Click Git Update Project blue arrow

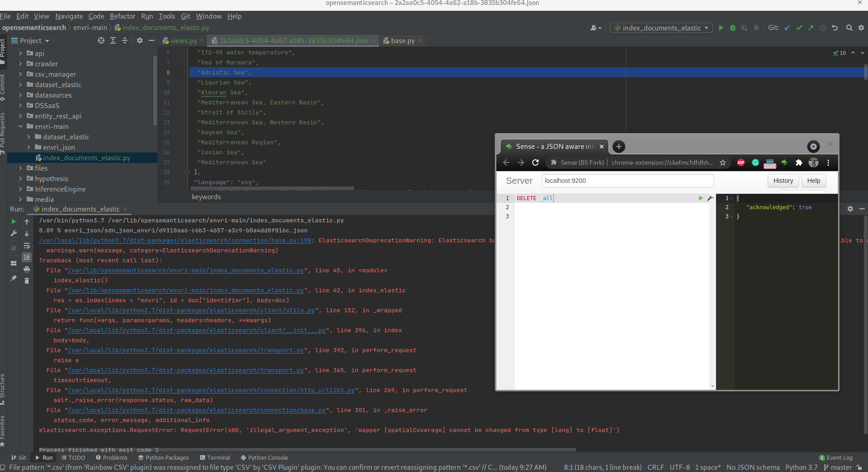pos(787,28)
